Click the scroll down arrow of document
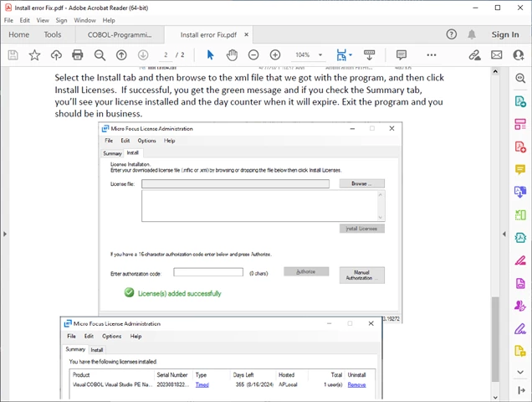532x402 pixels. (495, 397)
